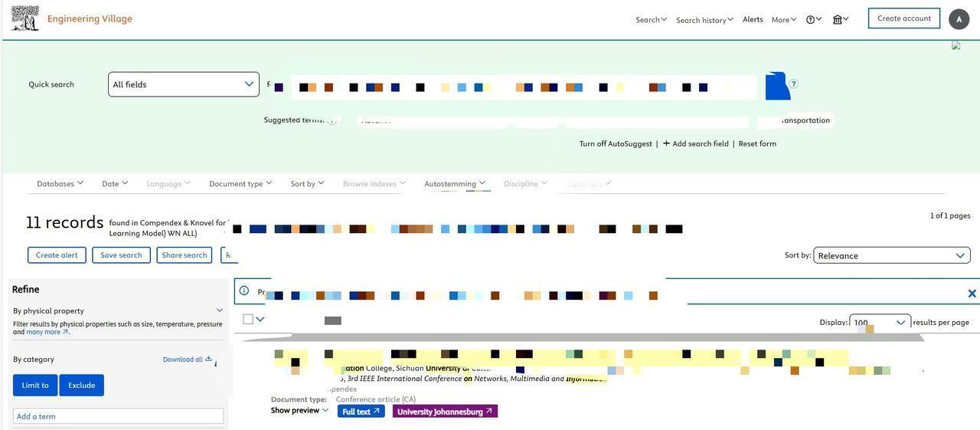Viewport: 980px width, 430px height.
Task: Expand the Document type filter menu
Action: click(240, 183)
